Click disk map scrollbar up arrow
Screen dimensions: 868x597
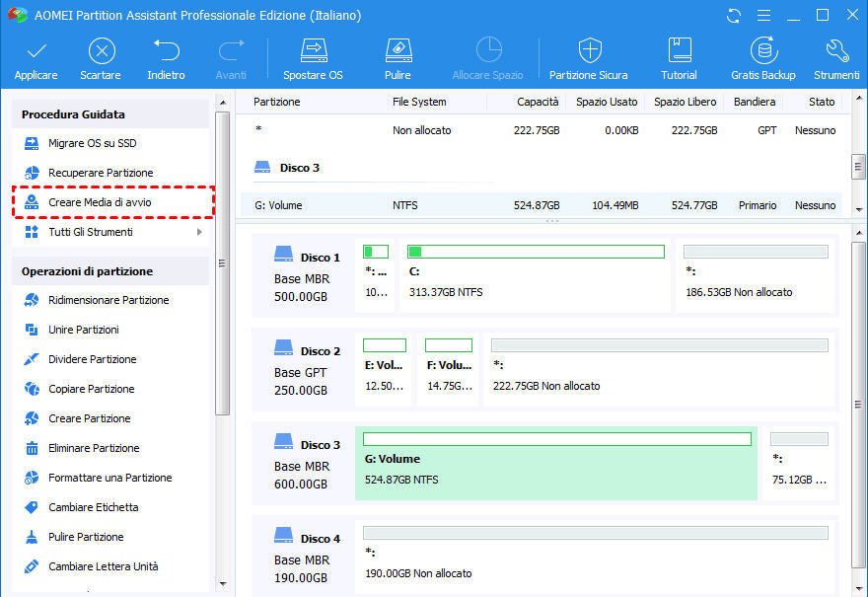[x=858, y=232]
